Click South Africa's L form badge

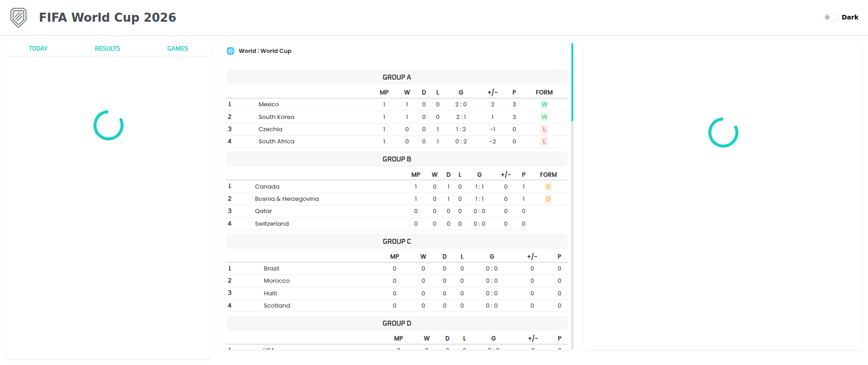(x=544, y=142)
